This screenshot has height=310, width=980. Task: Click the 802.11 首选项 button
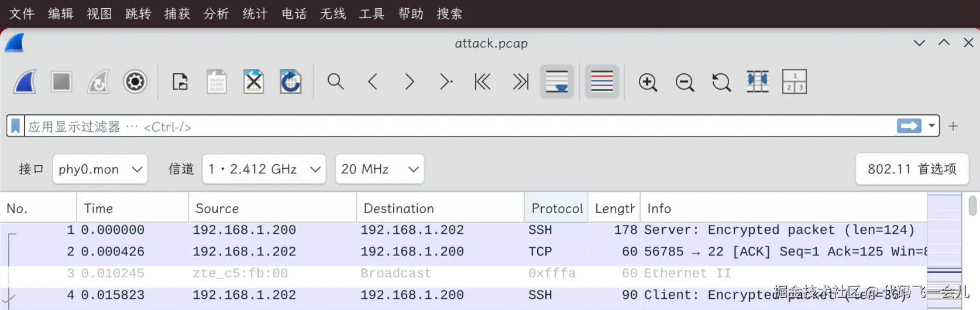tap(912, 169)
